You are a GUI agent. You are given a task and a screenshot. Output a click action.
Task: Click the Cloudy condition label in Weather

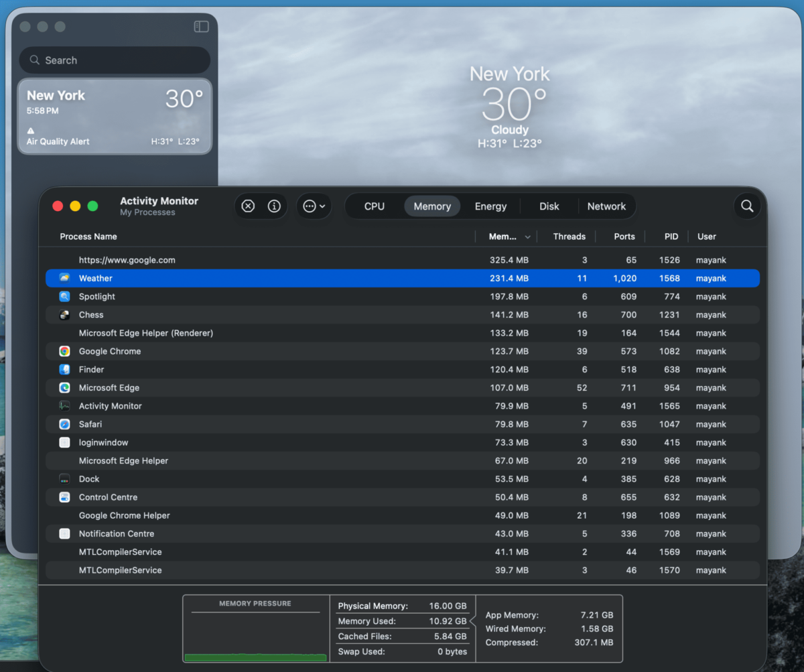click(510, 130)
